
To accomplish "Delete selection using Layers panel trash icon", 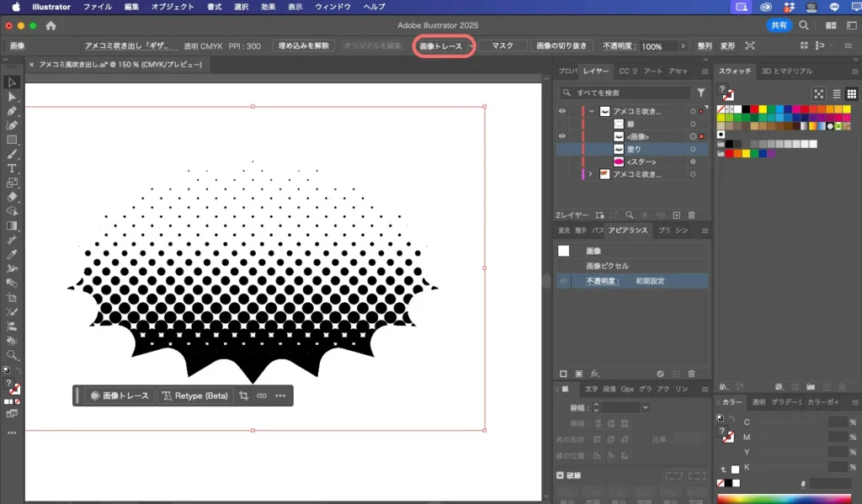I will [691, 216].
